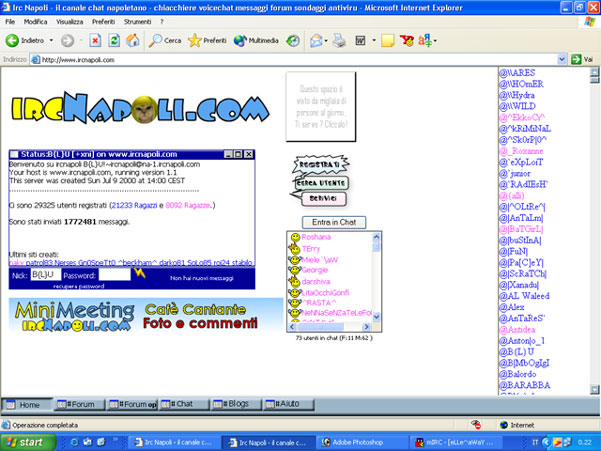
Task: Click the address bar URL field
Action: (x=293, y=60)
